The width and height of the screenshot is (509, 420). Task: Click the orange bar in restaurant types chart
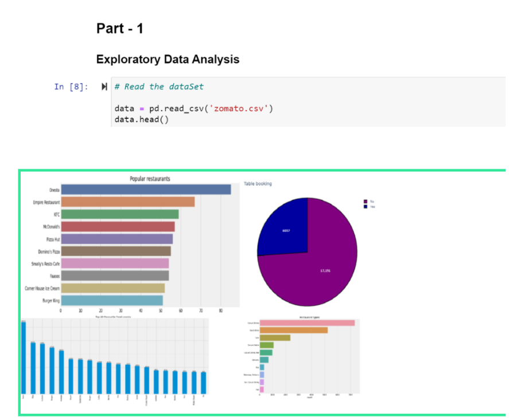point(294,330)
